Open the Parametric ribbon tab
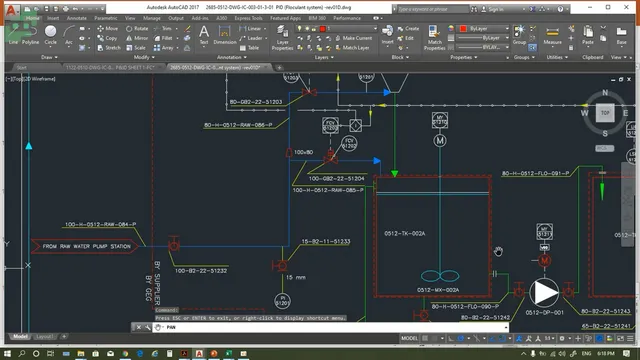Screen dimensions: 640x360 [105, 18]
